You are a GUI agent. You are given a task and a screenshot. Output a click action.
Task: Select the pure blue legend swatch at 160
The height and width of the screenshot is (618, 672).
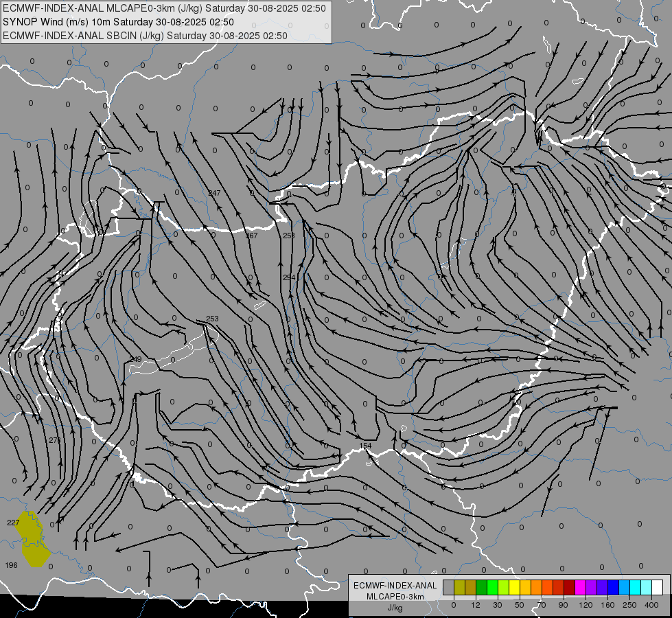tap(613, 587)
